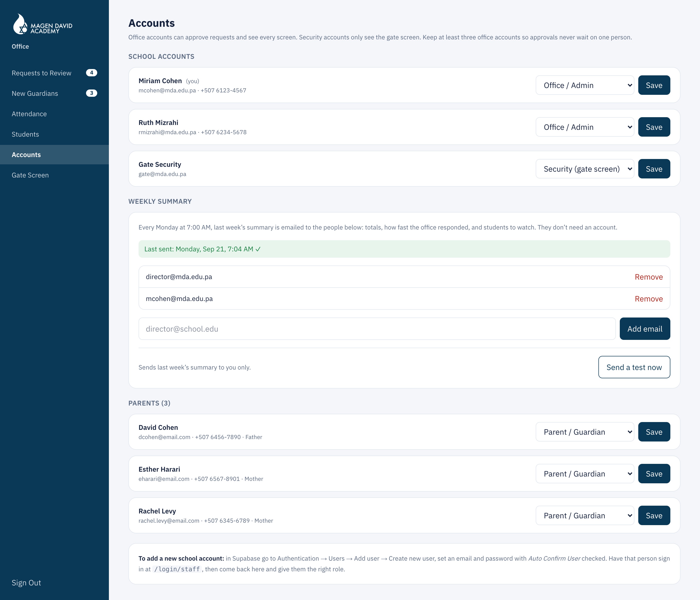Save Rachel Levy's role
The height and width of the screenshot is (600, 700).
(x=654, y=516)
